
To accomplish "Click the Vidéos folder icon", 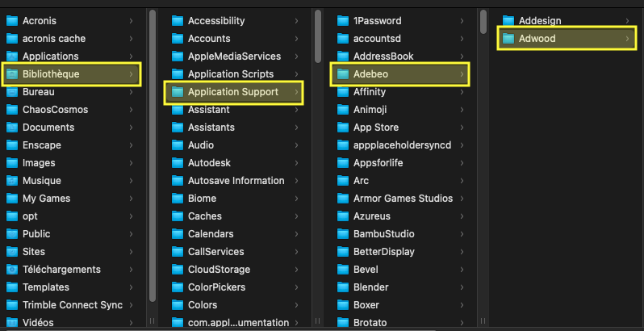I will point(12,323).
